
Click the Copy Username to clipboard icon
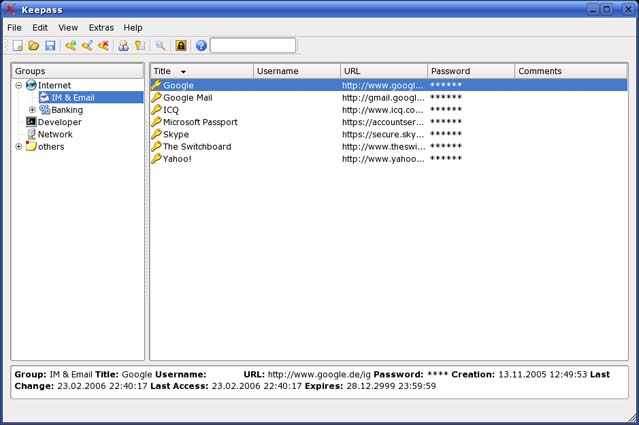click(x=123, y=46)
